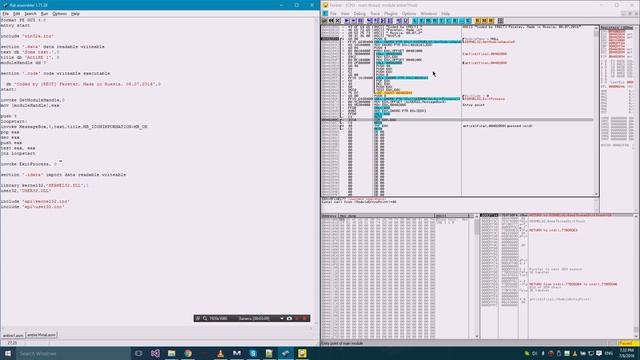Open OllyDbg Log window L icon
Screen dimensions: 640x360
click(414, 20)
